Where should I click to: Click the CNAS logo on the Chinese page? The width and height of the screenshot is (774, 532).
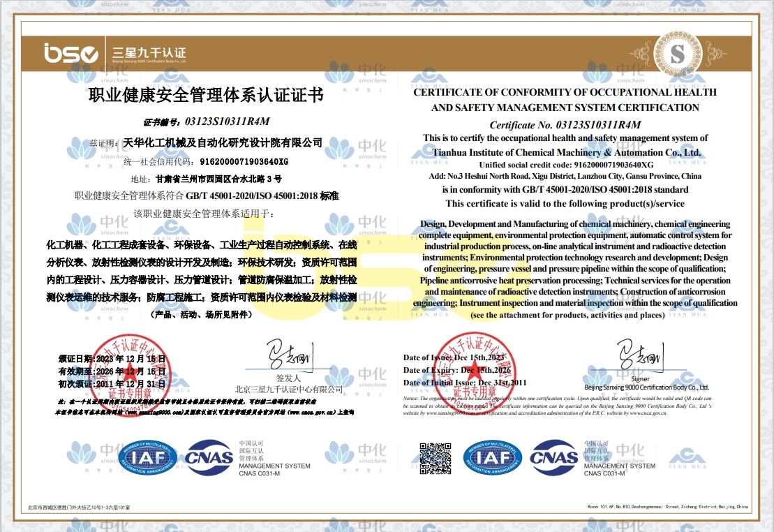pyautogui.click(x=209, y=458)
